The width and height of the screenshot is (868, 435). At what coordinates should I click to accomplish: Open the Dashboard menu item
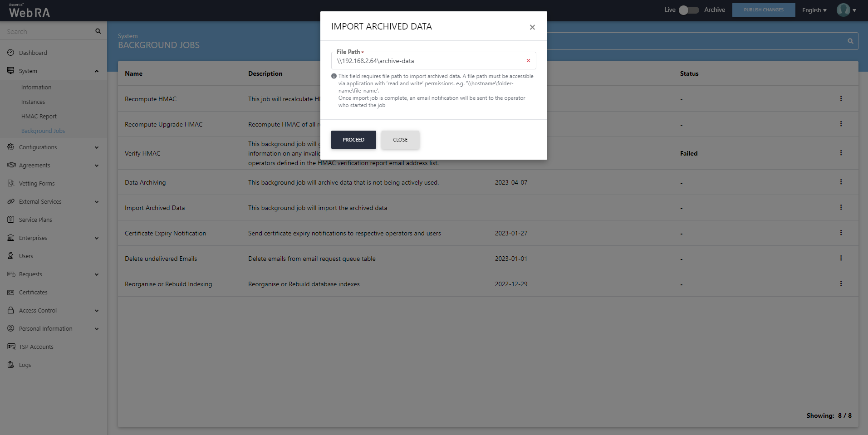[x=33, y=53]
